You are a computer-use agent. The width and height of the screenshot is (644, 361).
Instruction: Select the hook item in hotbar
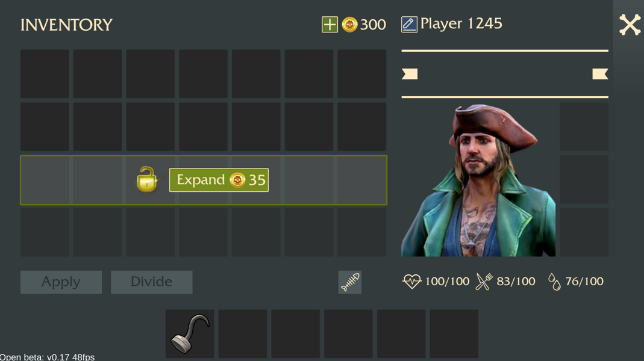[190, 333]
